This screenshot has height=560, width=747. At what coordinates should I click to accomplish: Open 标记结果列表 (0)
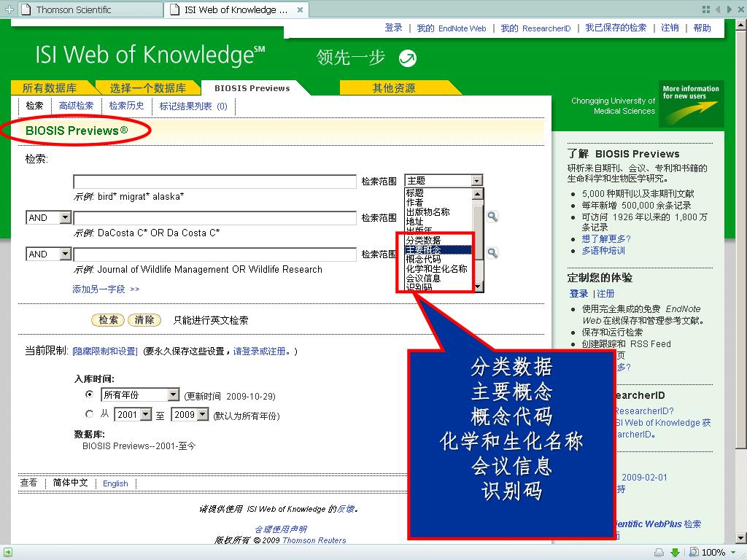point(193,106)
